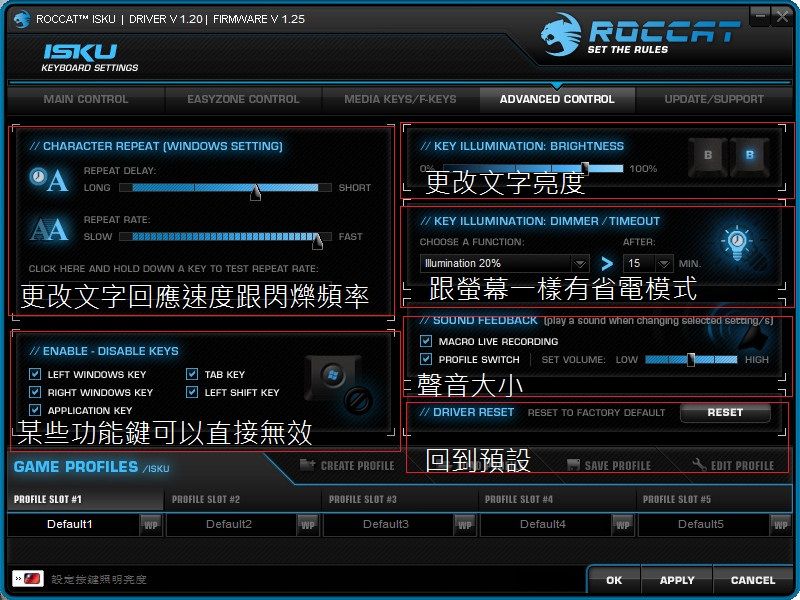Click the bright B key illumination icon
This screenshot has width=800, height=600.
749,156
